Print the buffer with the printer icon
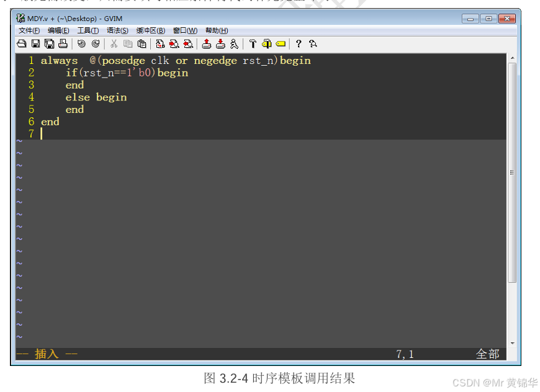Screen dimensions: 540x392 click(x=63, y=43)
